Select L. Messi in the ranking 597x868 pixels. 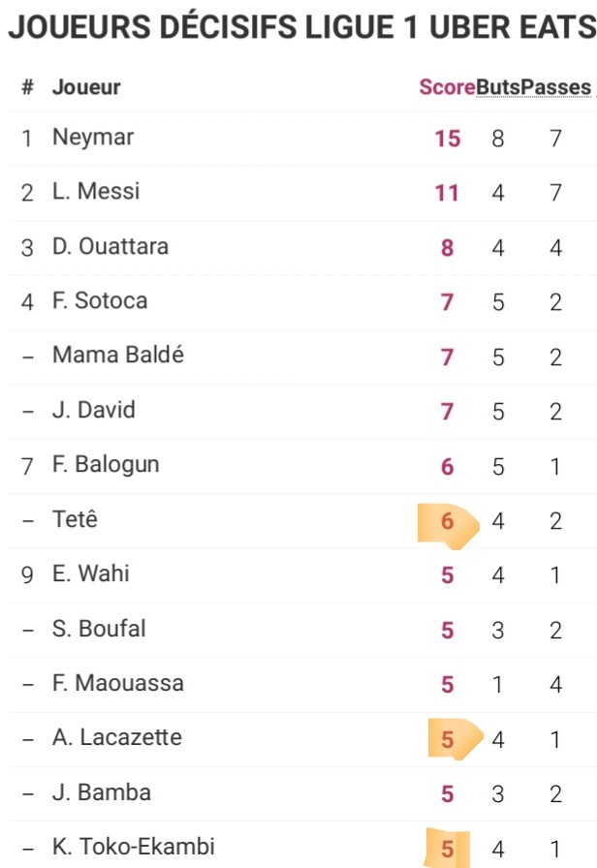click(x=96, y=192)
